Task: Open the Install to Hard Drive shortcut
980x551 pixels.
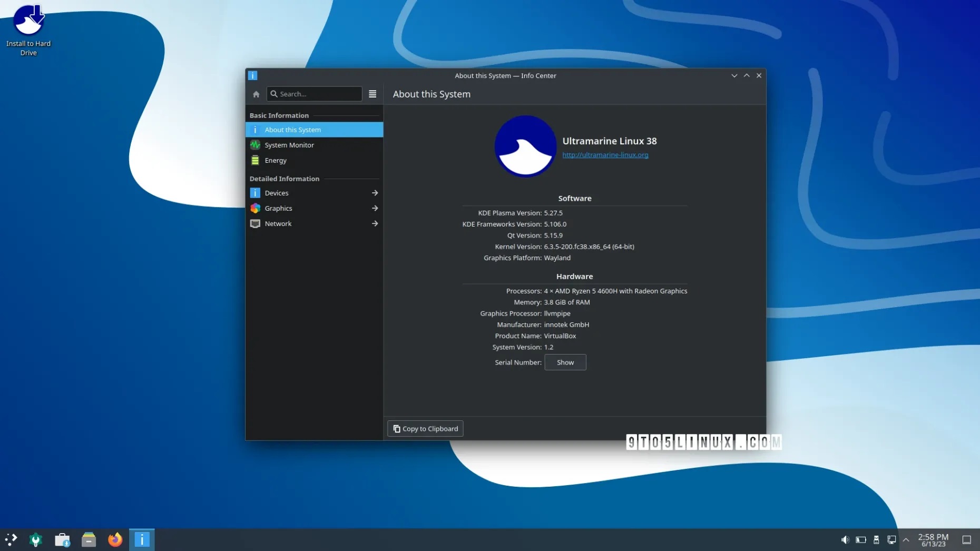Action: pyautogui.click(x=28, y=21)
